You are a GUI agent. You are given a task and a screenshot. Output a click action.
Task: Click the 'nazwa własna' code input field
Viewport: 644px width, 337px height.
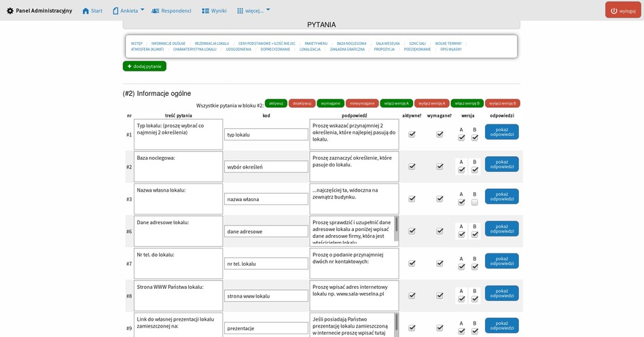[266, 199]
